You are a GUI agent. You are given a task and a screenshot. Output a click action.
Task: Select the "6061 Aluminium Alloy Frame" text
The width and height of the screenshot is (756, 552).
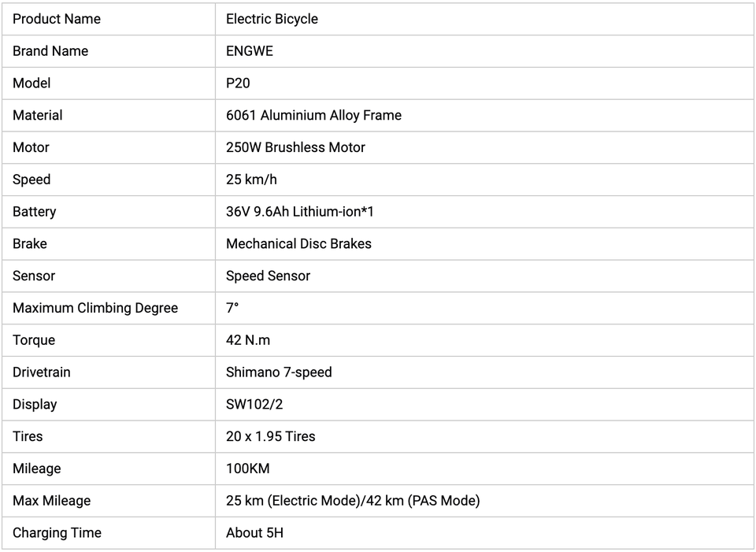click(313, 116)
